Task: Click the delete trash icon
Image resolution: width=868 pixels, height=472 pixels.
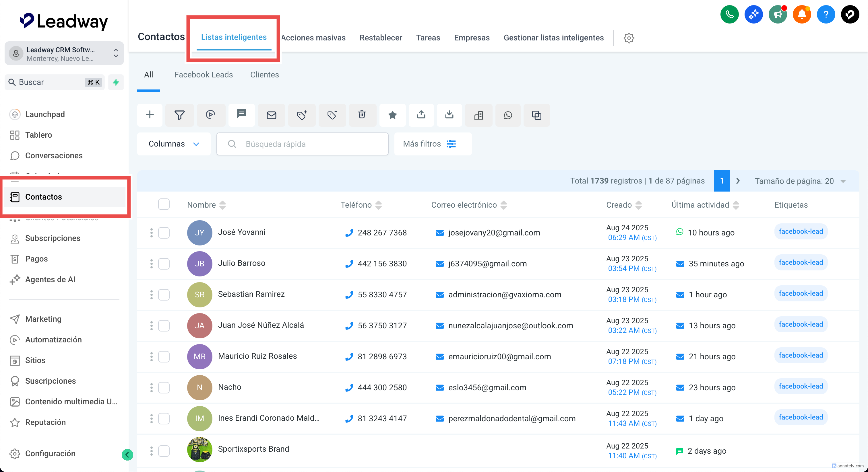Action: coord(362,115)
